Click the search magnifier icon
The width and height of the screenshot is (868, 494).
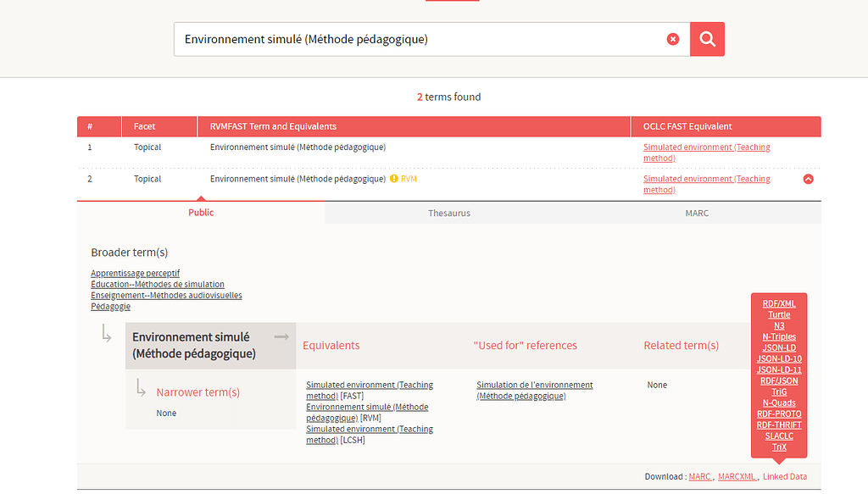tap(706, 39)
